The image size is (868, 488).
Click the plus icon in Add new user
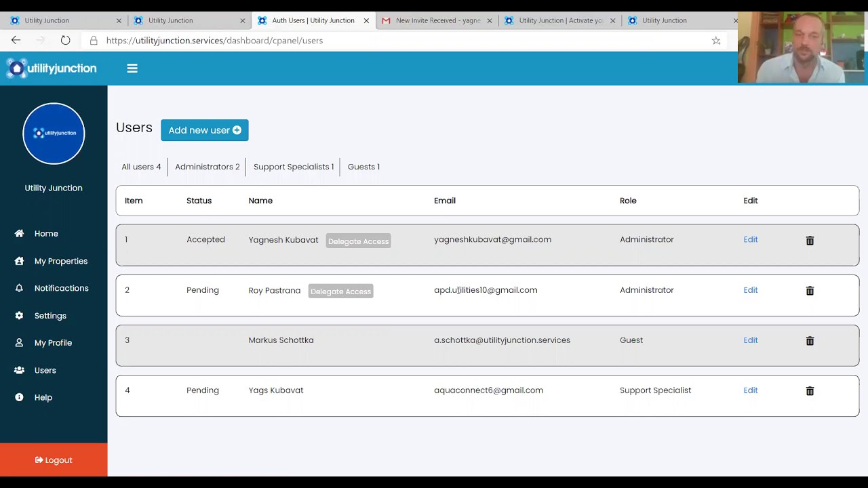[x=237, y=130]
